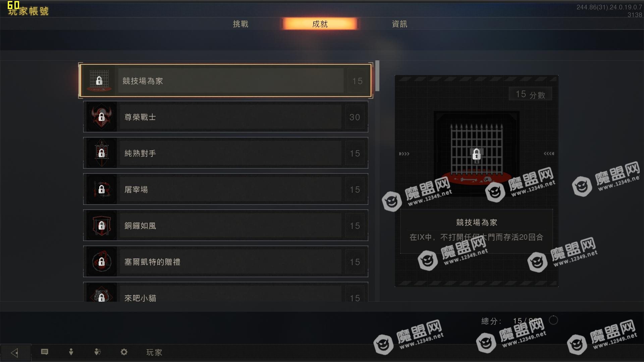Click the 尊榮戰士 locked horned icon

102,117
